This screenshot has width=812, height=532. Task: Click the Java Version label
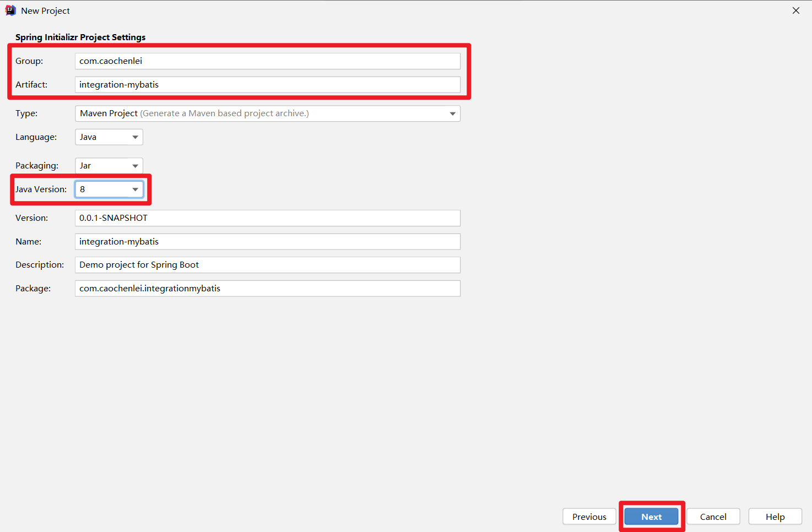point(41,189)
